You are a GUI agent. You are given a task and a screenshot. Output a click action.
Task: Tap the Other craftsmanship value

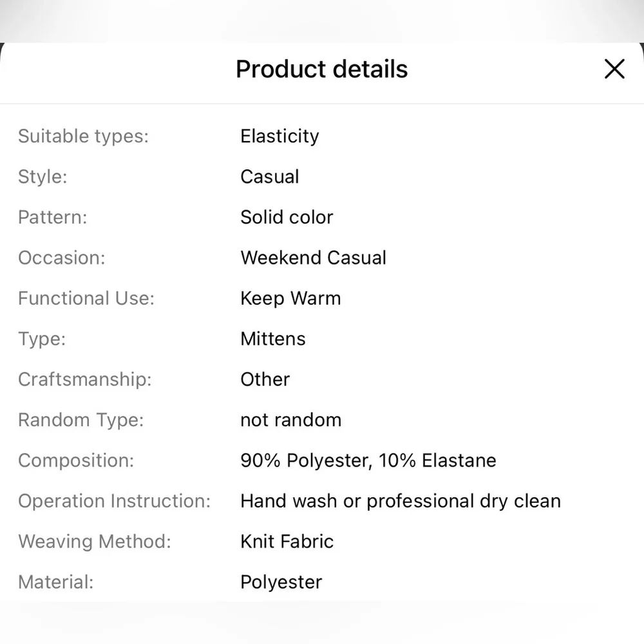(265, 379)
